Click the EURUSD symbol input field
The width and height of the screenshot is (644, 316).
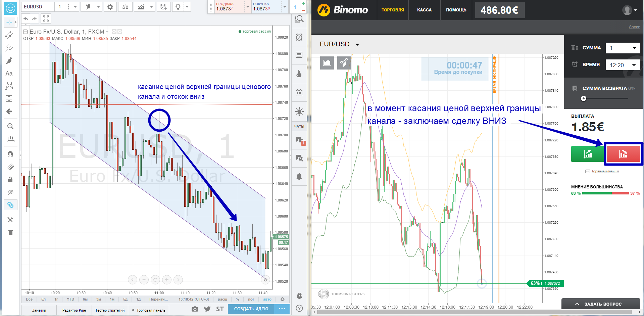(38, 7)
